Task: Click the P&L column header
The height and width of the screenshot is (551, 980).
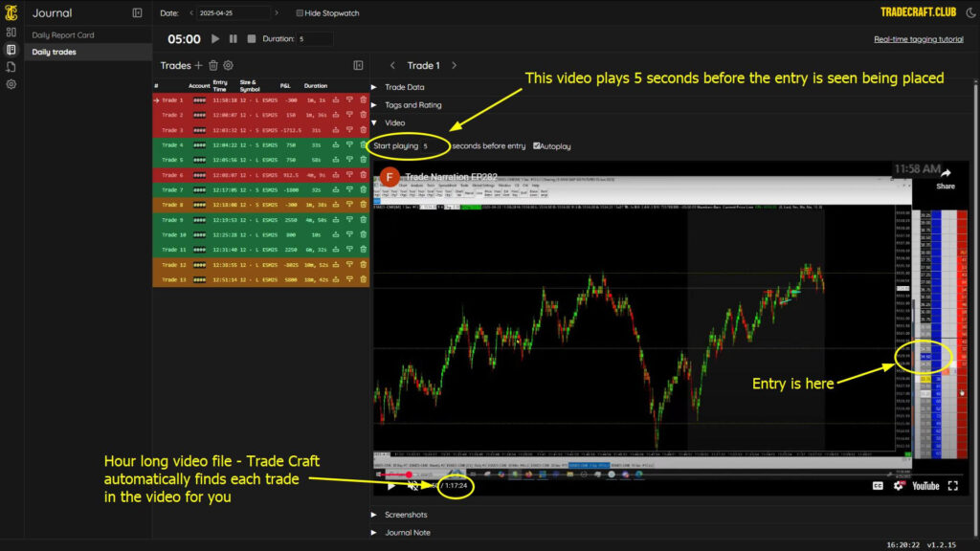Action: coord(285,85)
